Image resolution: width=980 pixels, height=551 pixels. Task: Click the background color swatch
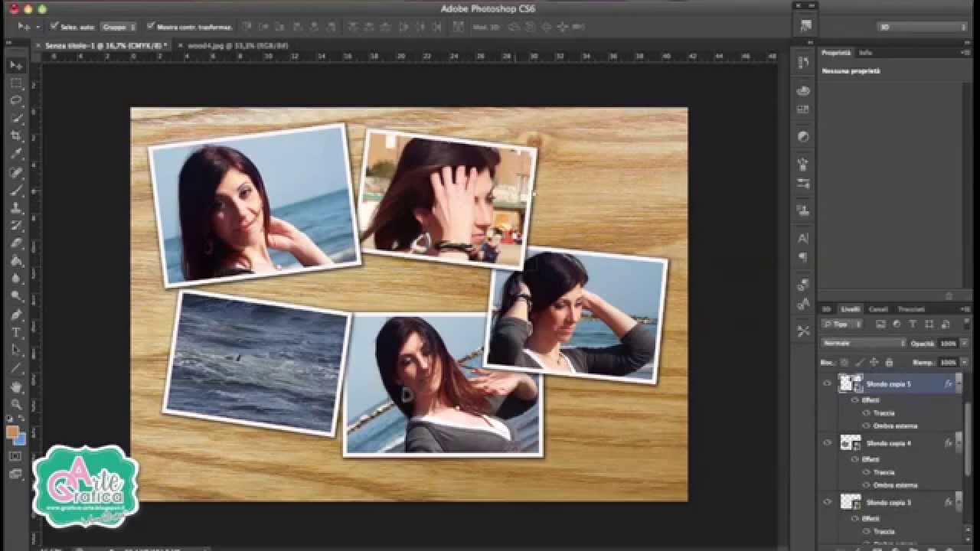click(20, 439)
